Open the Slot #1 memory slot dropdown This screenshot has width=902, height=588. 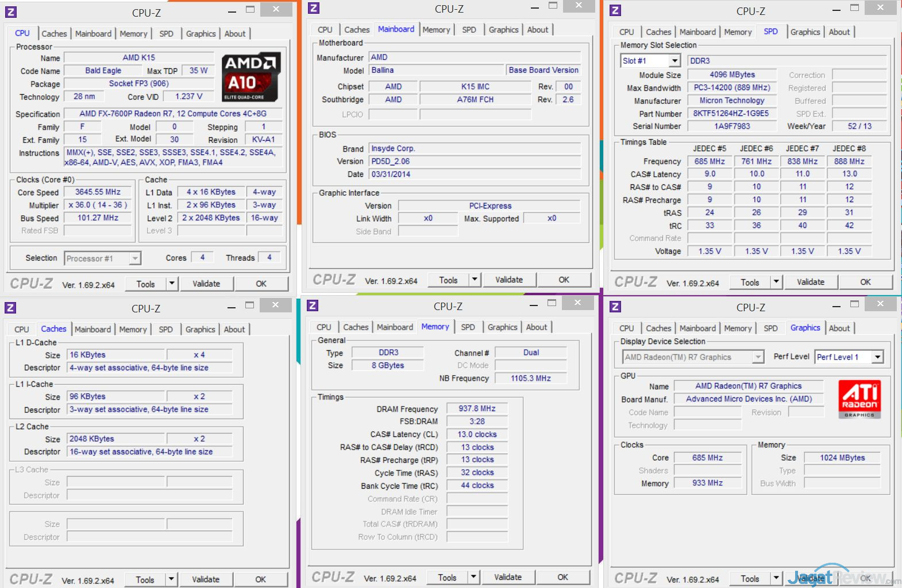tap(674, 61)
